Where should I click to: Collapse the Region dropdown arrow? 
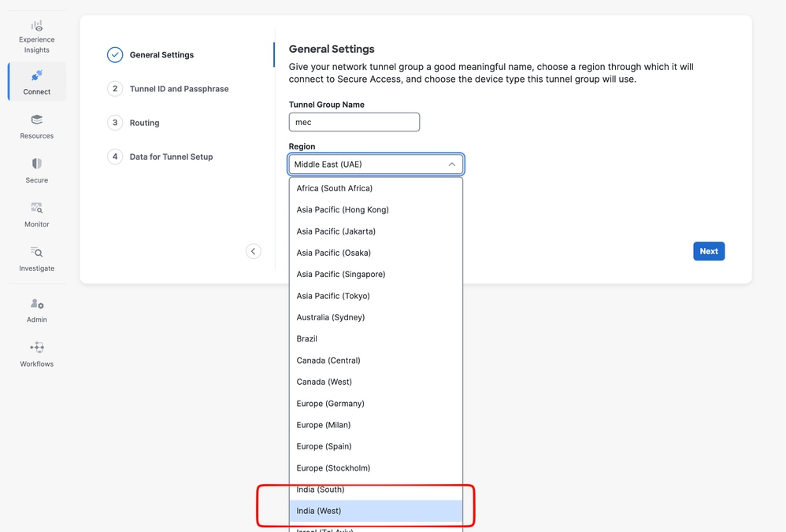pos(451,164)
